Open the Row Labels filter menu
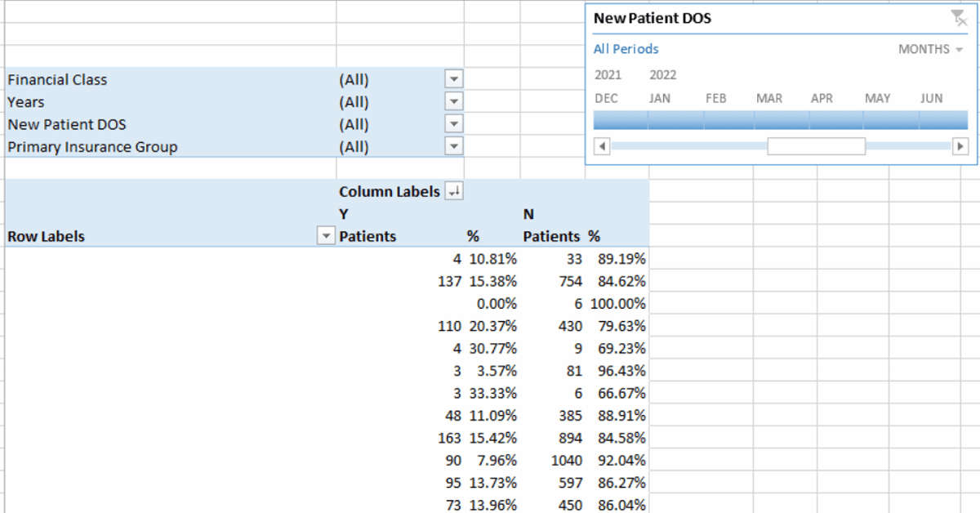 click(325, 235)
